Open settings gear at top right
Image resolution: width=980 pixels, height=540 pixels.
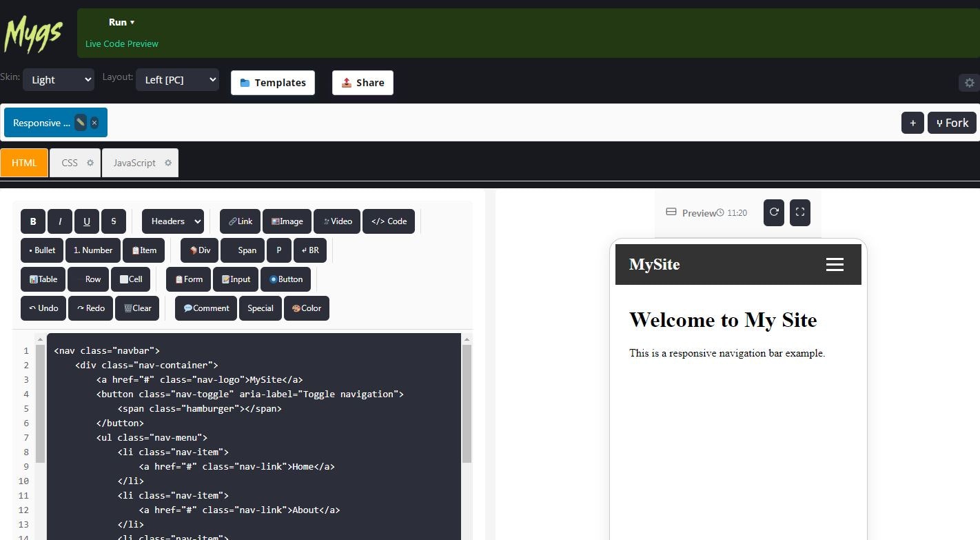969,83
